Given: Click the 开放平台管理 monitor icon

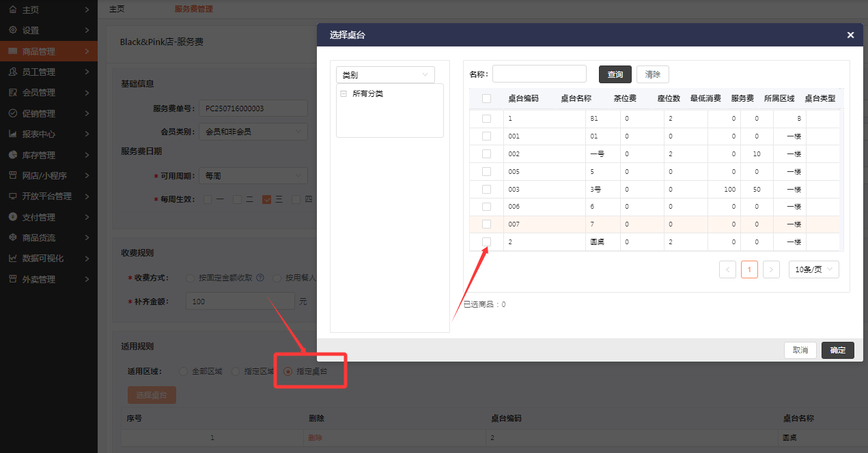Looking at the screenshot, I should tap(12, 196).
